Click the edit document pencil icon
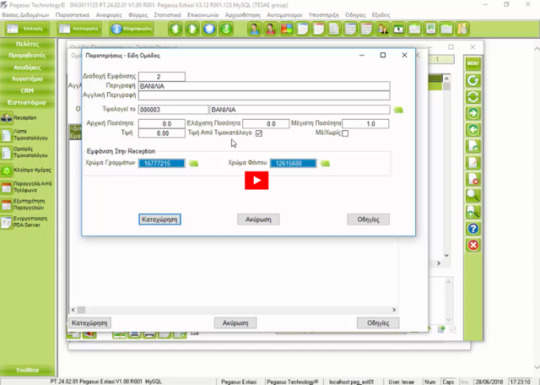 click(x=473, y=163)
